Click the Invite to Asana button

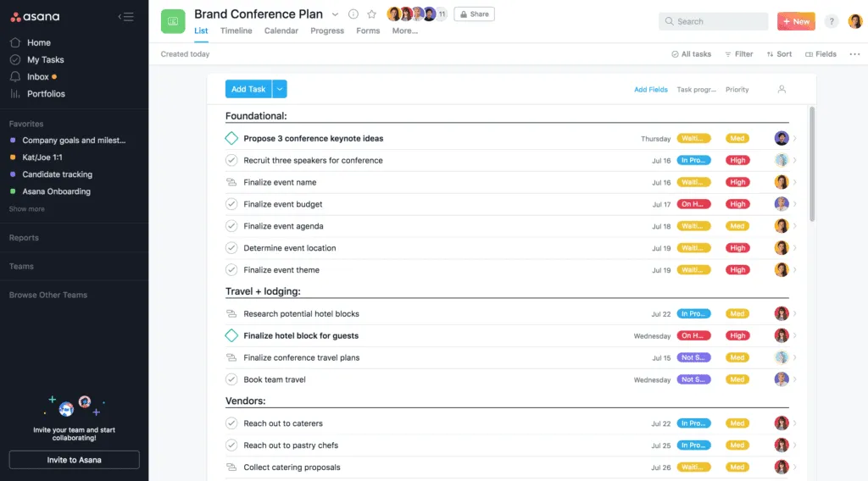74,460
